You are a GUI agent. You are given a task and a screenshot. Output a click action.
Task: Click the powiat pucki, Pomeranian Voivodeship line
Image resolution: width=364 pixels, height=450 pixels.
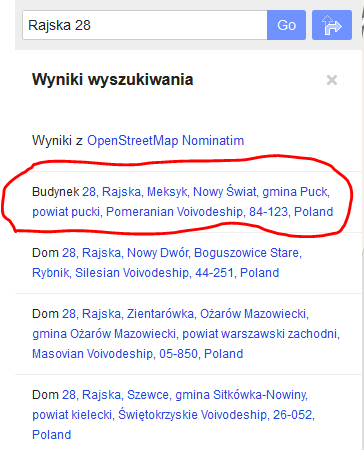[182, 212]
